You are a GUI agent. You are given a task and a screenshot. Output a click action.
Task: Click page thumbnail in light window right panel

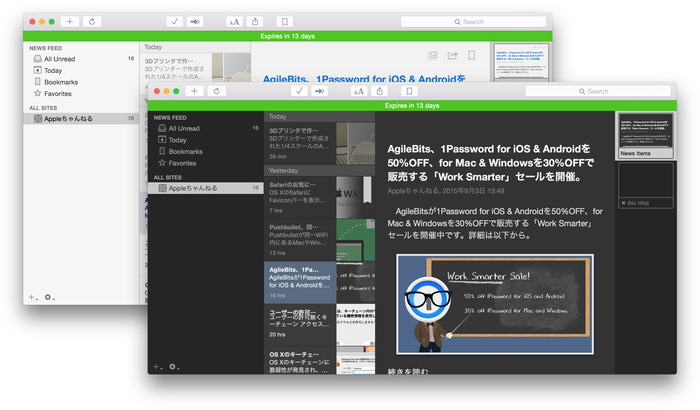(x=520, y=62)
